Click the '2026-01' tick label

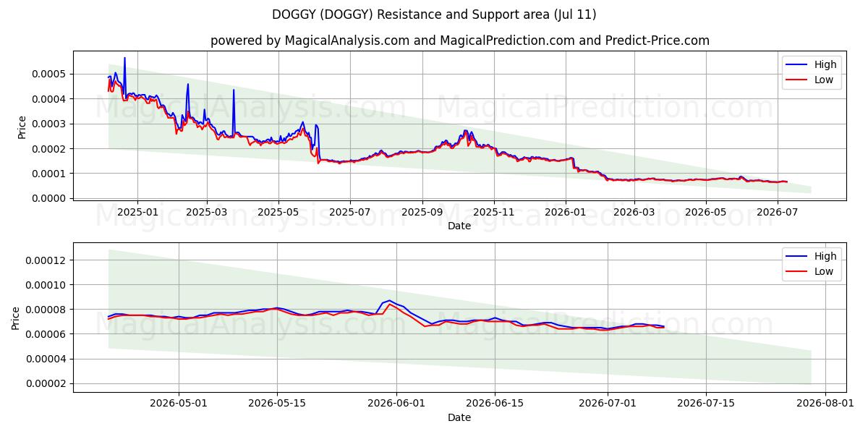(x=566, y=212)
